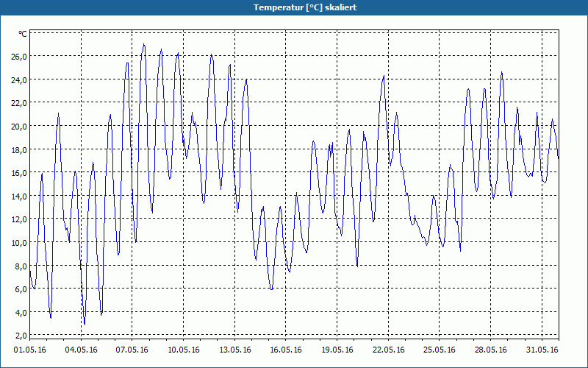Click the °C unit label
This screenshot has width=588, height=368.
point(23,34)
